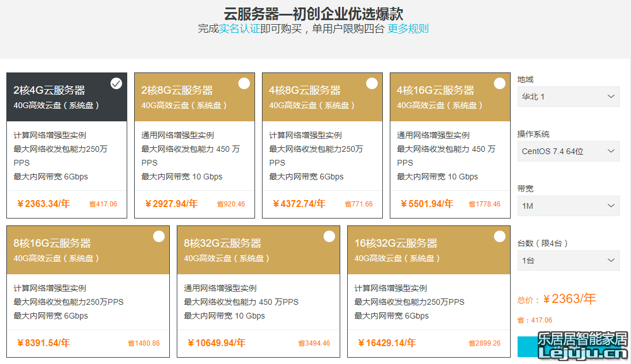Click 最大内网带宽 10 Gbps in 2核8G card

[x=182, y=177]
